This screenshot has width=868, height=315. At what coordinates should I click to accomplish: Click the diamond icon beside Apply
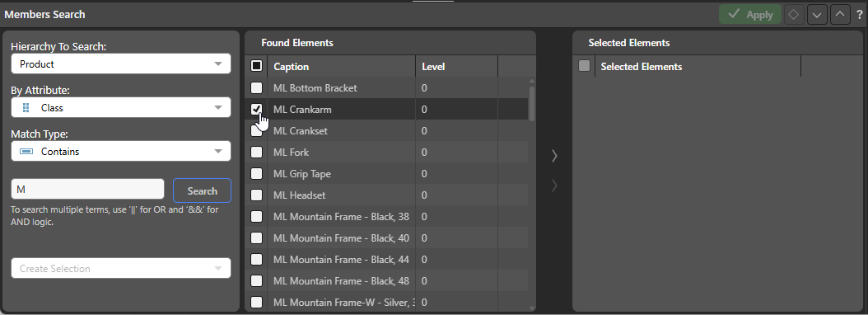tap(794, 14)
